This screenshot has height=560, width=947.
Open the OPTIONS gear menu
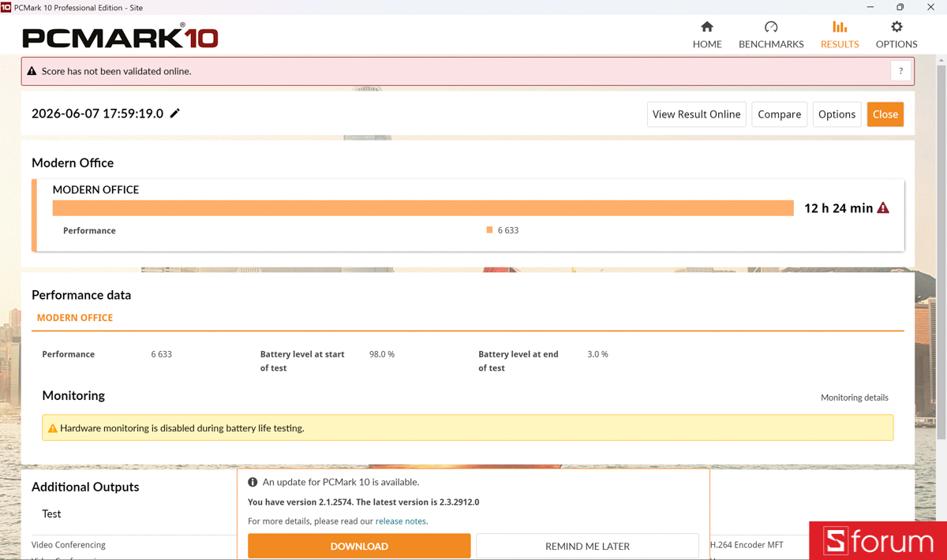coord(896,35)
